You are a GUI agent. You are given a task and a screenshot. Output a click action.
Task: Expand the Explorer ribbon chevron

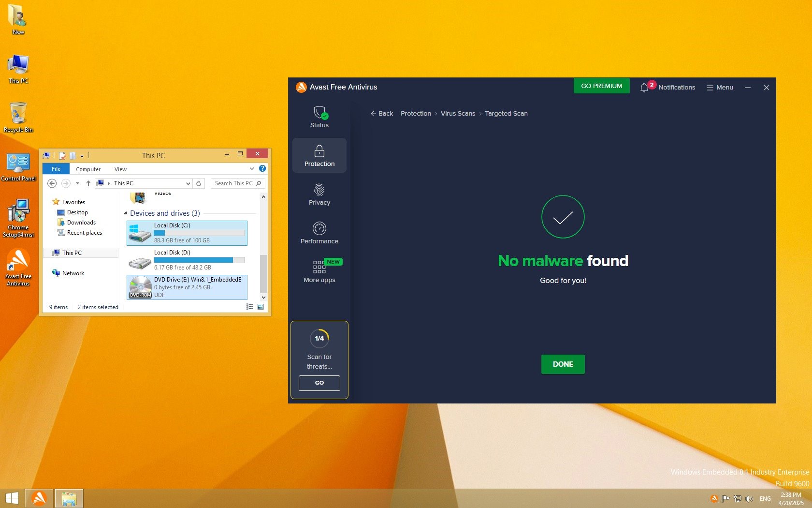tap(251, 168)
